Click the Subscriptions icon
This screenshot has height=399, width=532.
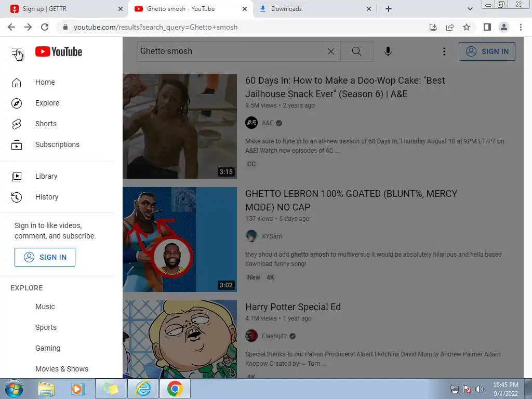(x=17, y=145)
